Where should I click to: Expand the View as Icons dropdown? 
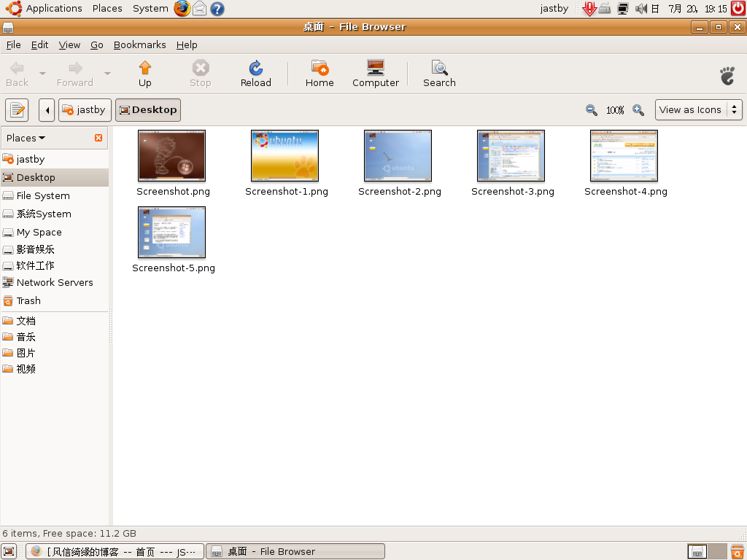(698, 110)
